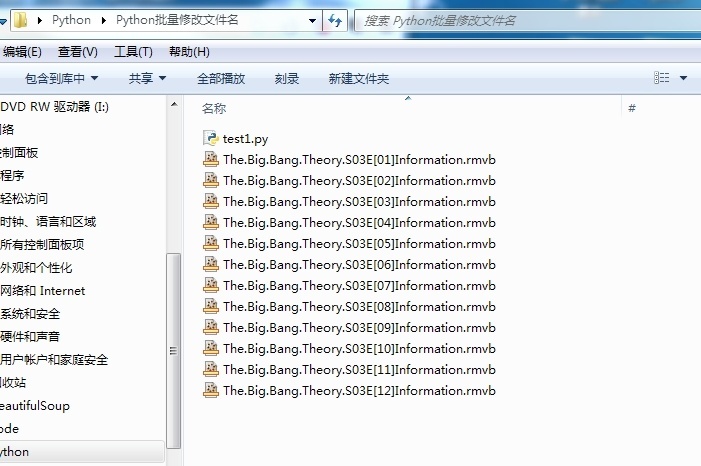The image size is (701, 466).
Task: Select file name The.Big.Bang.Theory.S03E[03]Information.rmvb
Action: 359,202
